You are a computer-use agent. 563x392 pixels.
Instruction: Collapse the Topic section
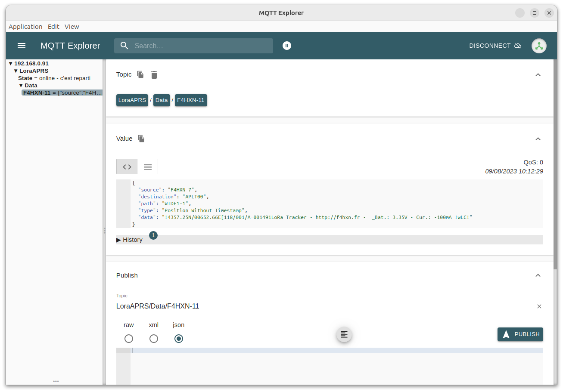[538, 75]
